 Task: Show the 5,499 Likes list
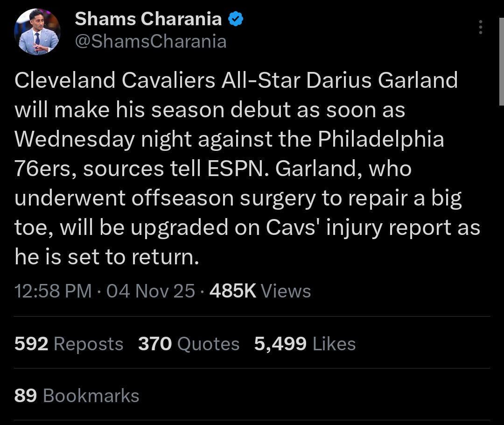coord(305,344)
